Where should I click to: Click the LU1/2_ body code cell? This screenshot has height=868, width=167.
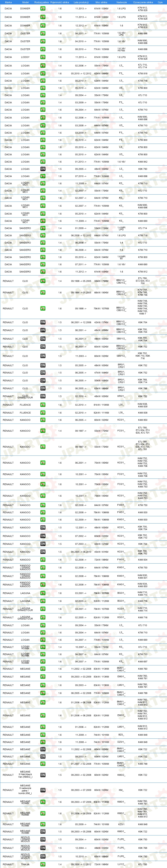click(x=121, y=864)
